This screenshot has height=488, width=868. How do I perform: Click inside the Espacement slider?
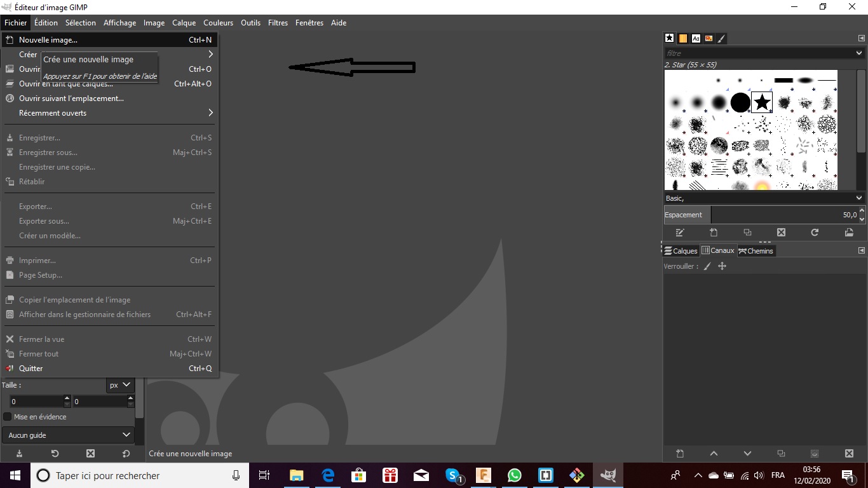(761, 215)
